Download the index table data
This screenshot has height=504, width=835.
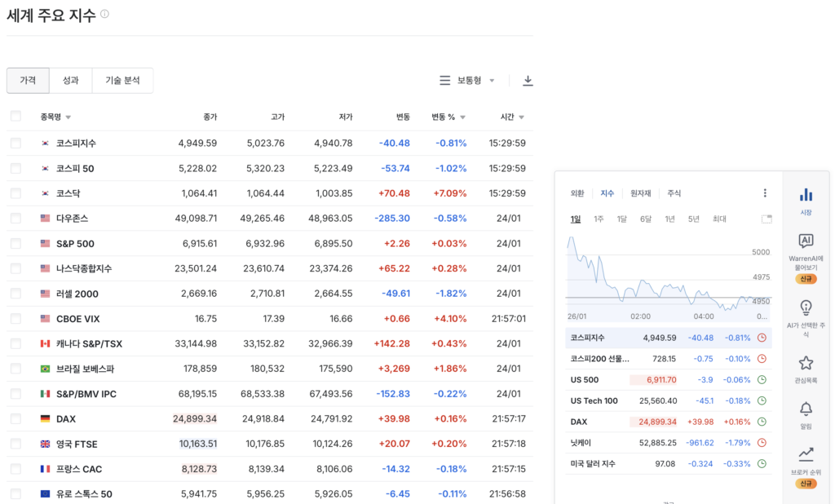pyautogui.click(x=528, y=81)
